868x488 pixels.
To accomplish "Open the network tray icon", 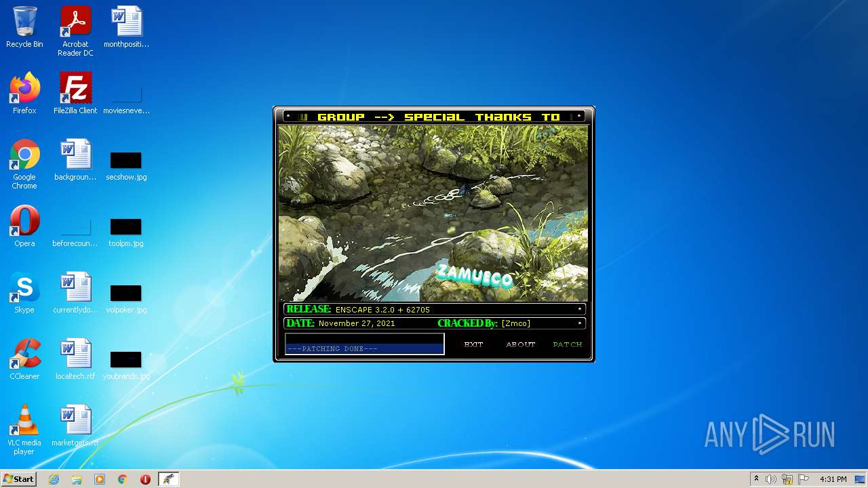I will click(x=787, y=479).
